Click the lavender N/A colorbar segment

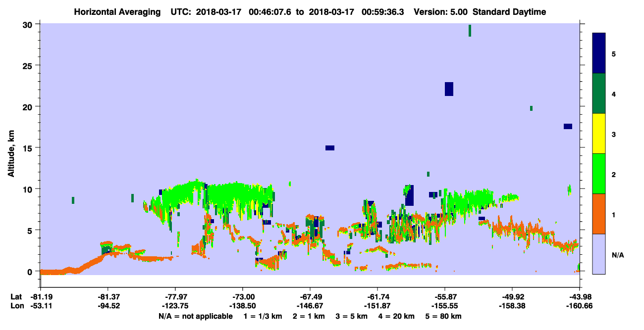click(x=599, y=254)
